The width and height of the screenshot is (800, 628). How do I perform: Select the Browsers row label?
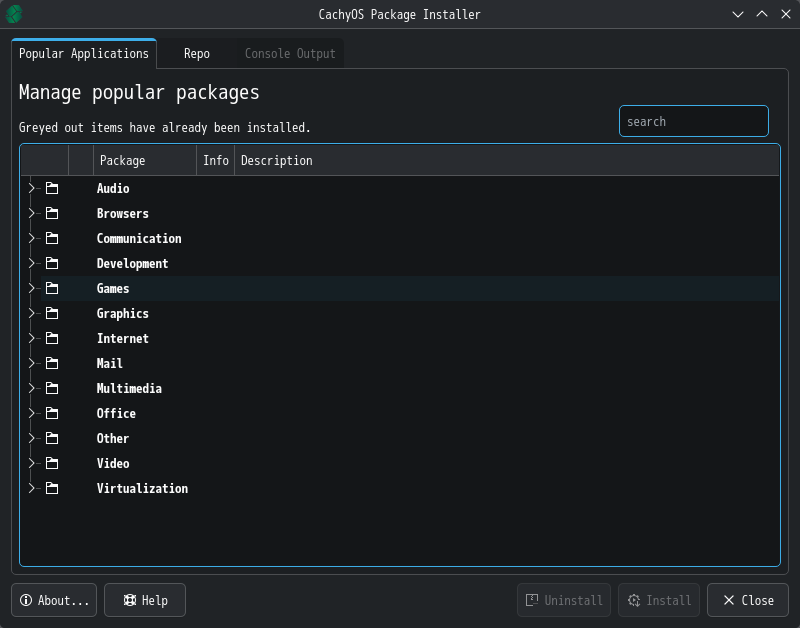[x=122, y=214]
